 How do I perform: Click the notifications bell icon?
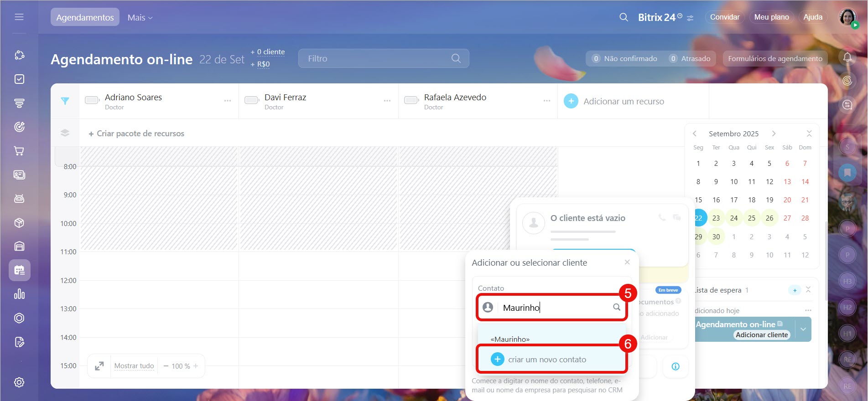[847, 57]
